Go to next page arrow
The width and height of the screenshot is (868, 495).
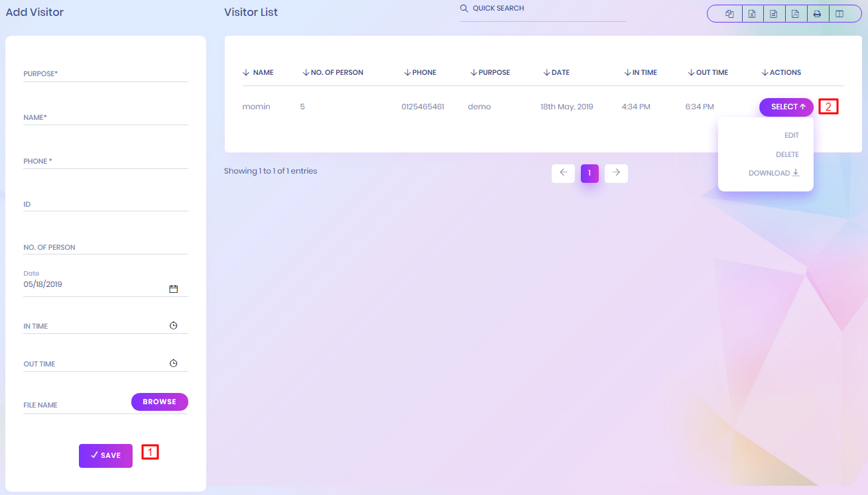616,173
